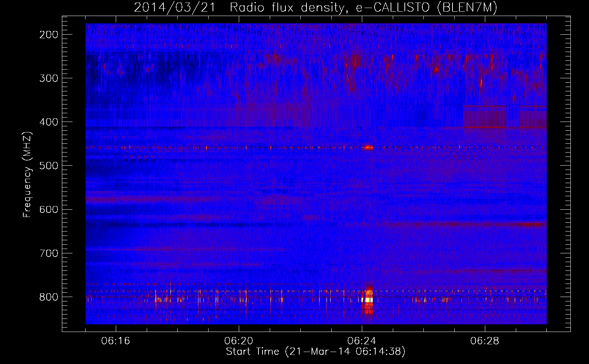Click the 400 frequency tick label
Viewport: 589px width, 364px height.
49,122
